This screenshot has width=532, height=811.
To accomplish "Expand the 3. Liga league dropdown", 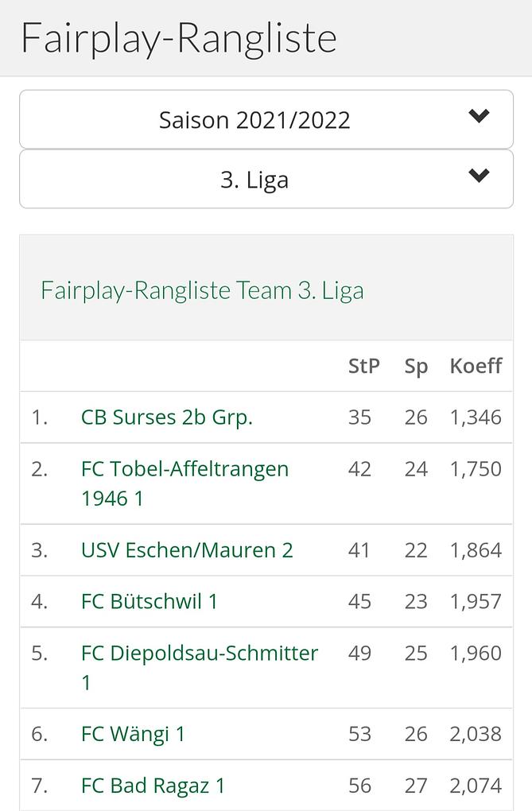I will point(254,180).
